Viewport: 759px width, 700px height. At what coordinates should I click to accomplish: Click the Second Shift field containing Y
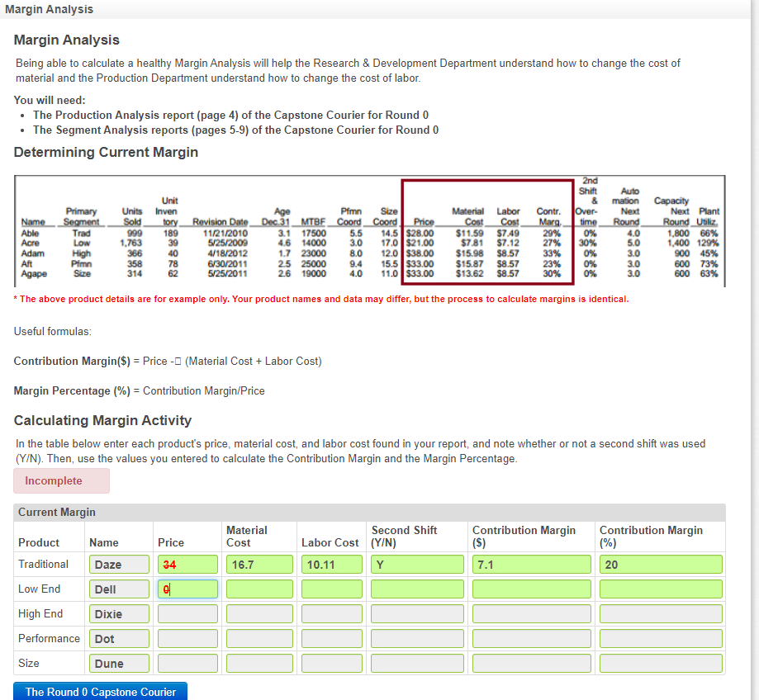point(416,564)
